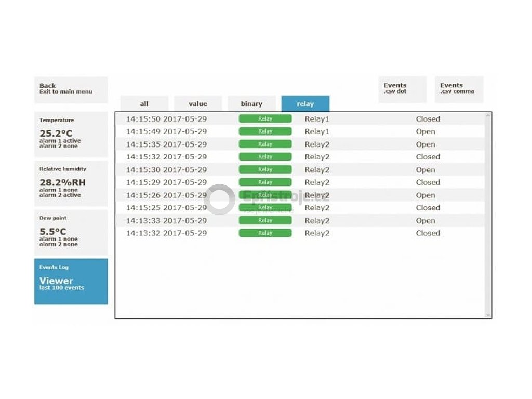Select timestamp 14:15:35 2017-05-29
This screenshot has height=399, width=532.
click(x=166, y=144)
